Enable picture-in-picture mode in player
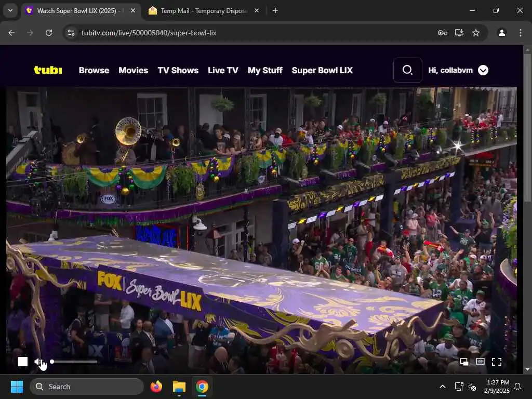This screenshot has width=532, height=399. coord(464,362)
